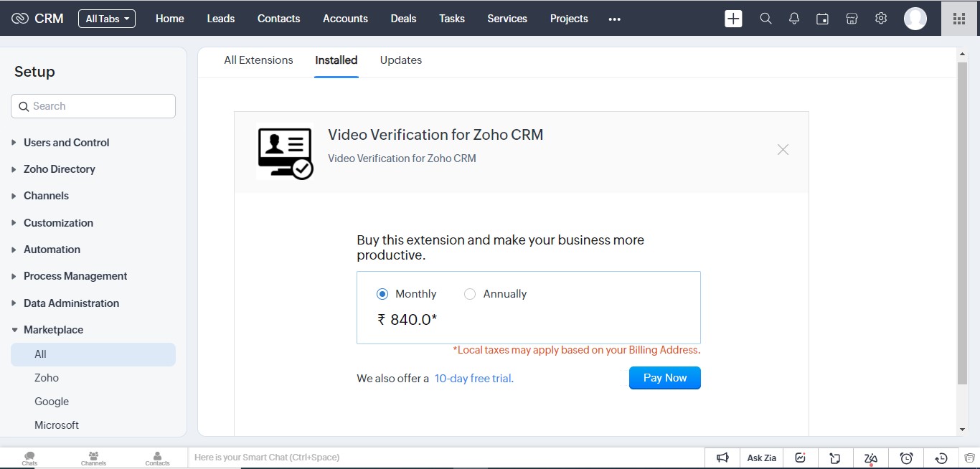
Task: Open the sticky notes icon
Action: point(835,458)
